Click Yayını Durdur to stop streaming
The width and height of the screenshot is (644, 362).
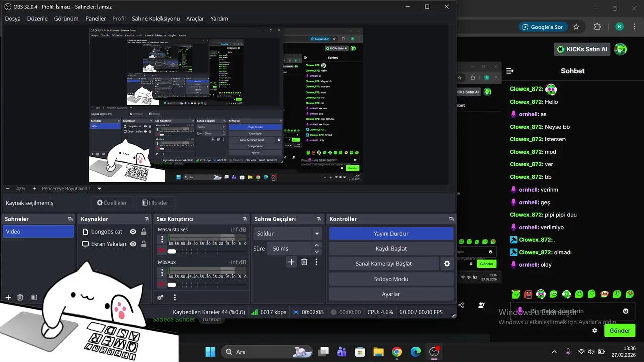[x=391, y=234]
